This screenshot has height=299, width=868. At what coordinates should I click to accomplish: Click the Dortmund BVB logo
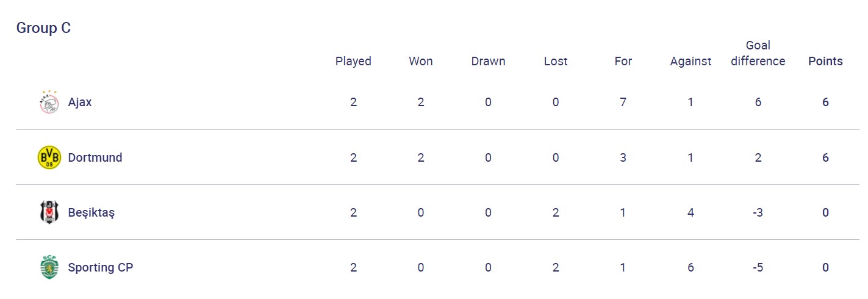click(49, 157)
